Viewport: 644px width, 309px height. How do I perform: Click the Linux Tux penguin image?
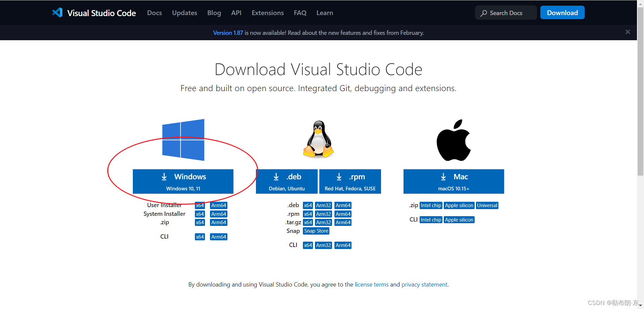(318, 139)
